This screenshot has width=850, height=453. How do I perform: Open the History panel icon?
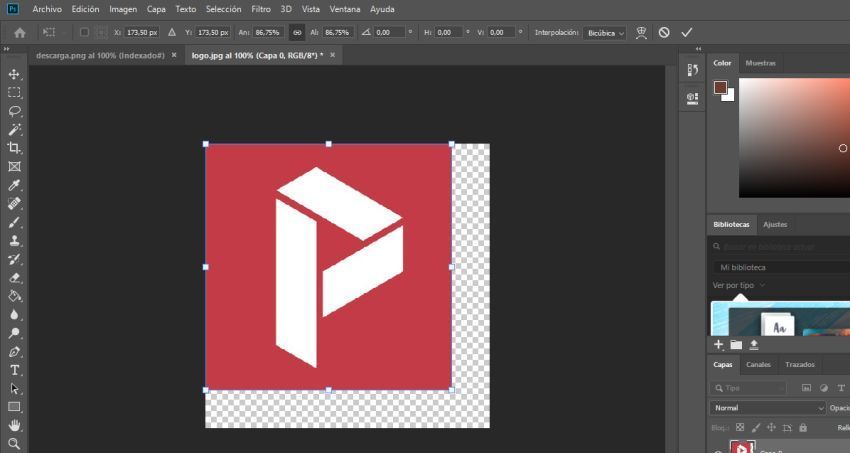coord(692,69)
